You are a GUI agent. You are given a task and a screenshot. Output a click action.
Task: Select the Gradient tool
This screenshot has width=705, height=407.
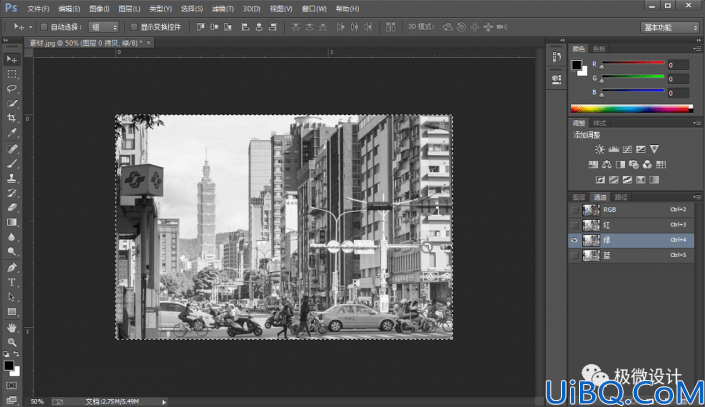[12, 222]
